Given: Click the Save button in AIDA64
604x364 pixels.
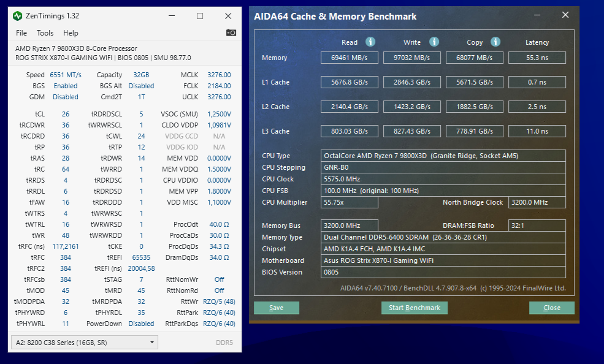Looking at the screenshot, I should point(276,308).
